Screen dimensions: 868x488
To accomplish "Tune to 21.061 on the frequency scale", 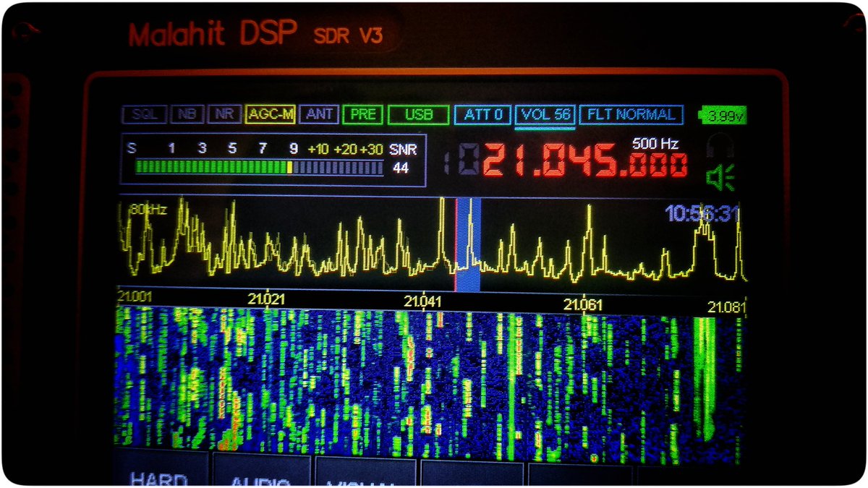I will pyautogui.click(x=582, y=304).
